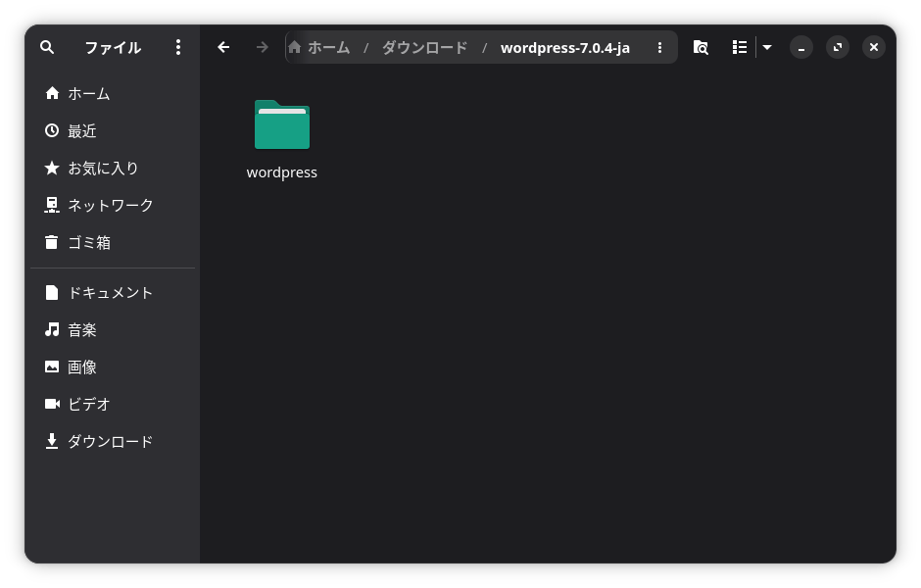Image resolution: width=921 pixels, height=588 pixels.
Task: Open ドキュメント in the sidebar
Action: [x=113, y=293]
